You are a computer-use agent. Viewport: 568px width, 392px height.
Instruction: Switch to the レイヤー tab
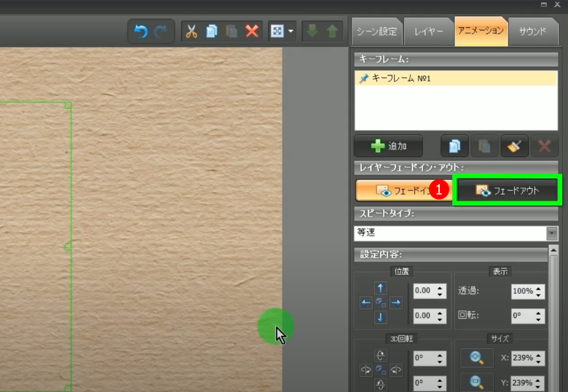(428, 32)
